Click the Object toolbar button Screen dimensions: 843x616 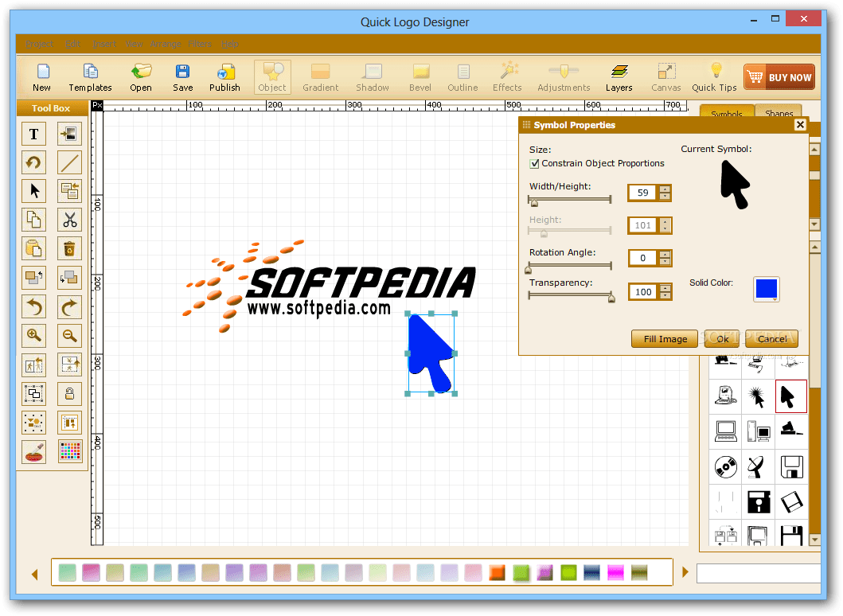272,77
